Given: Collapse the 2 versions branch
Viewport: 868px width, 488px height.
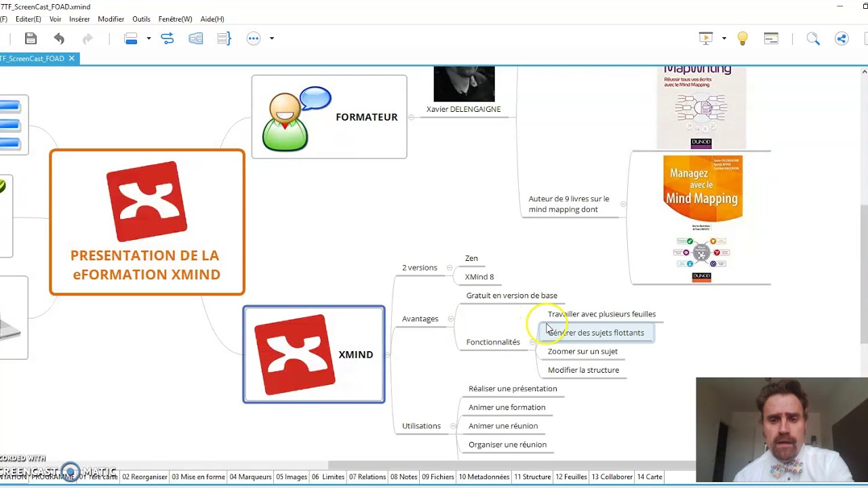Looking at the screenshot, I should coord(449,268).
